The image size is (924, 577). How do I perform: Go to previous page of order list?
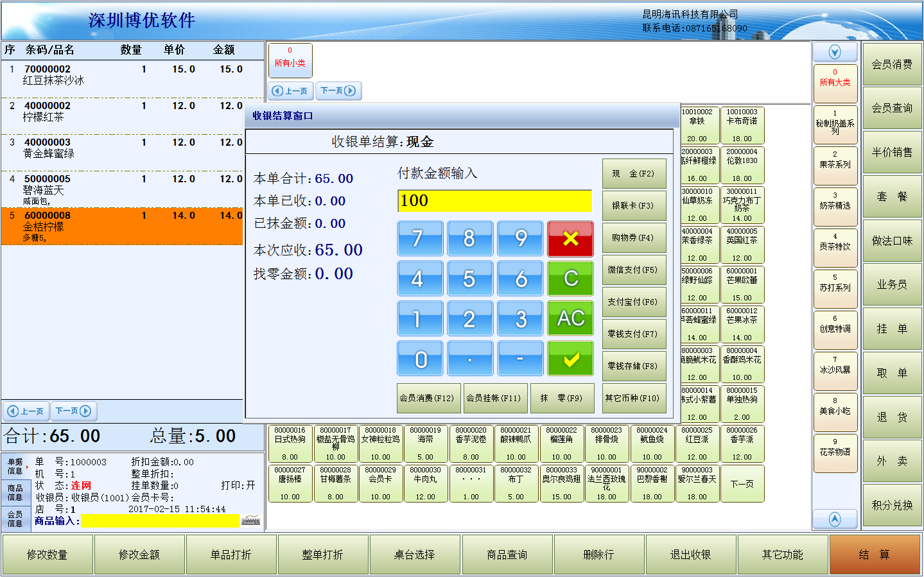point(26,411)
